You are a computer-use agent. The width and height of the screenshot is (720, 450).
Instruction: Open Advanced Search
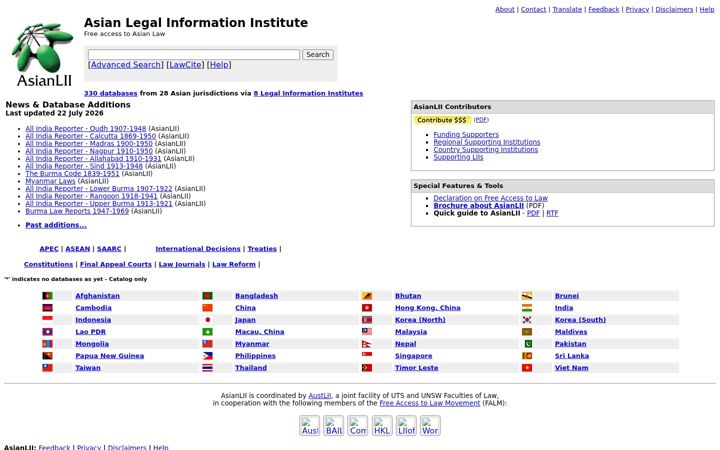pyautogui.click(x=126, y=65)
